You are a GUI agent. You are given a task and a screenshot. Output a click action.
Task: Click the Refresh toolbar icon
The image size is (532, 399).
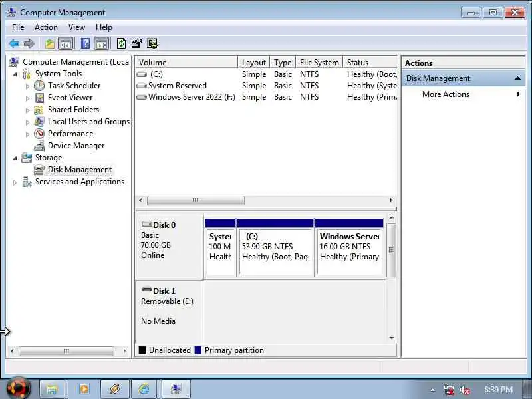tap(121, 43)
